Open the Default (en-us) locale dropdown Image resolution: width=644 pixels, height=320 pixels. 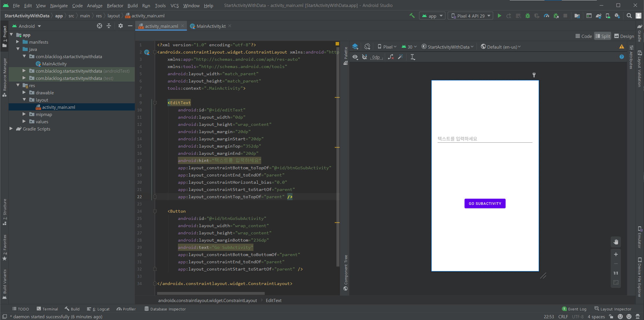click(501, 47)
